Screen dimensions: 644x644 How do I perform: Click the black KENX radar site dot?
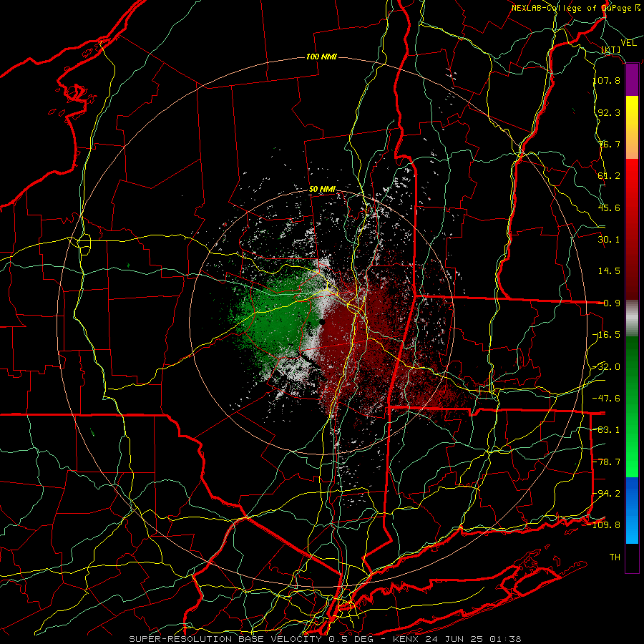(323, 323)
